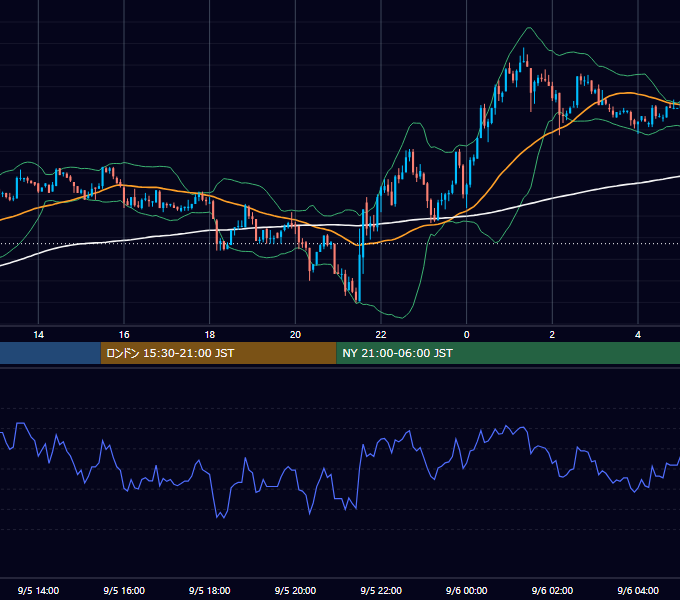Click the 9/6 02:00 time label
Viewport: 680px width, 600px height.
[x=552, y=590]
